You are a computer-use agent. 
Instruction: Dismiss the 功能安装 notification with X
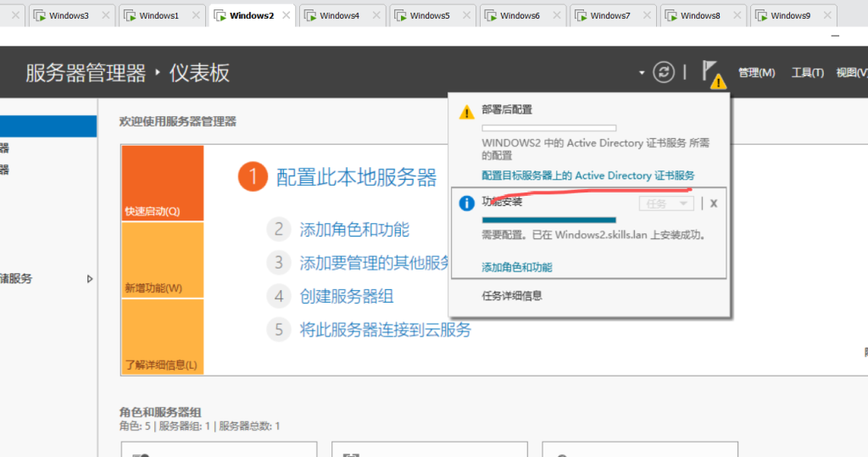coord(714,203)
